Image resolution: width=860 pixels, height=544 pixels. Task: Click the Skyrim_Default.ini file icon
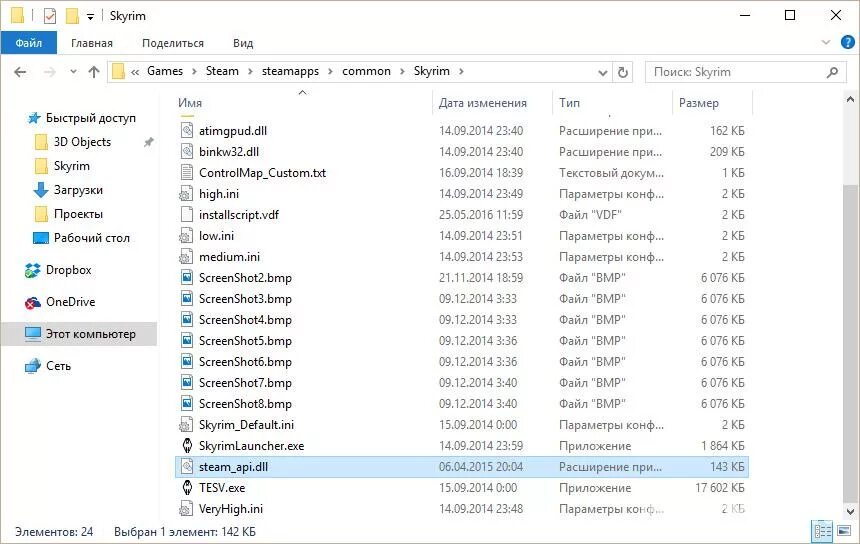tap(186, 424)
